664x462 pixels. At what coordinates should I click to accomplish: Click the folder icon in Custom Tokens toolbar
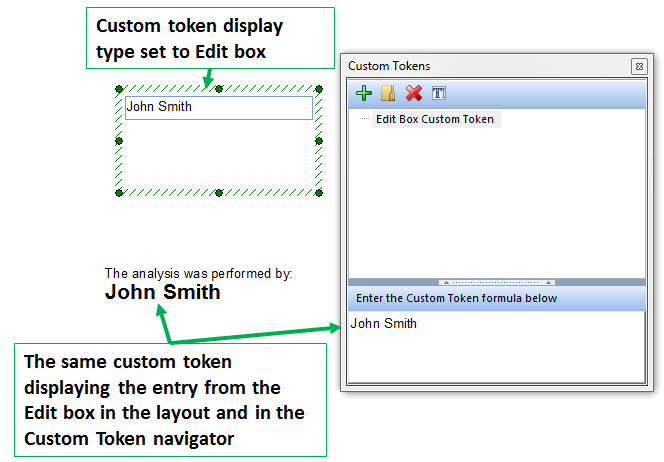[x=388, y=93]
